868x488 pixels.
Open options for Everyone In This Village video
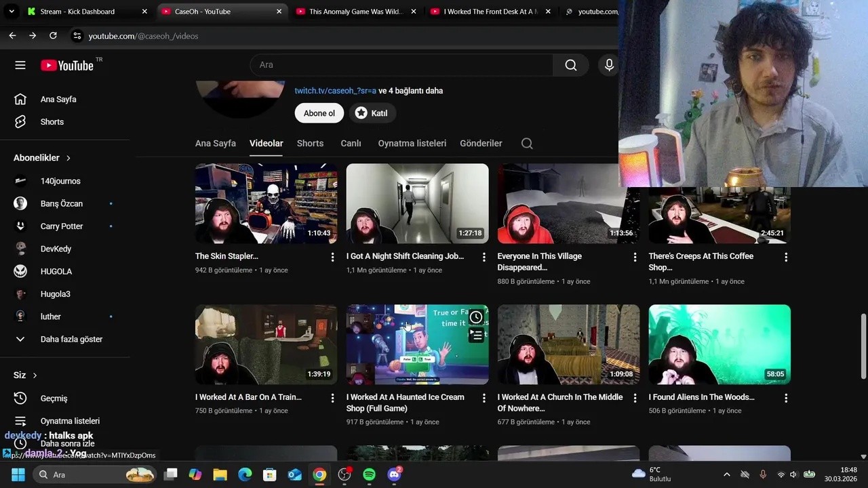click(635, 257)
